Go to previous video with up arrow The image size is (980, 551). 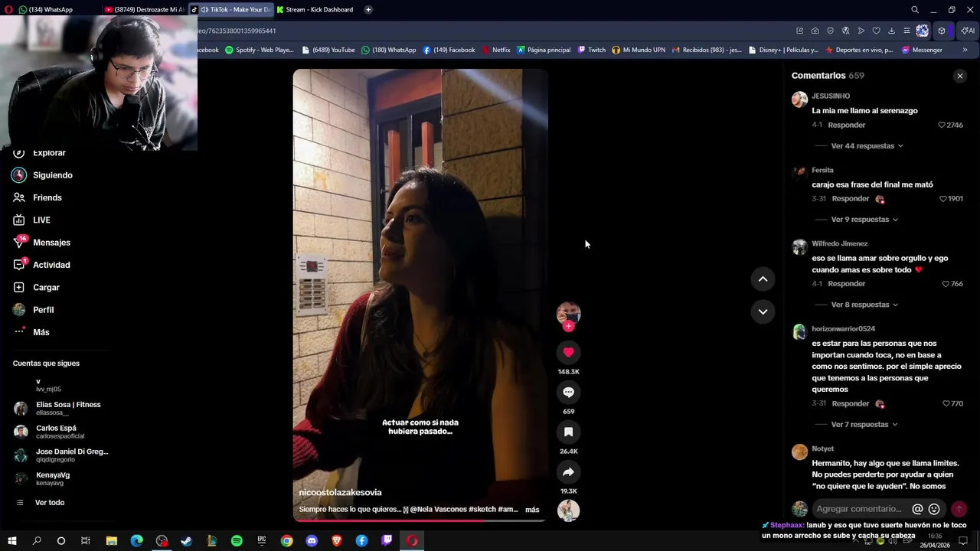coord(763,279)
